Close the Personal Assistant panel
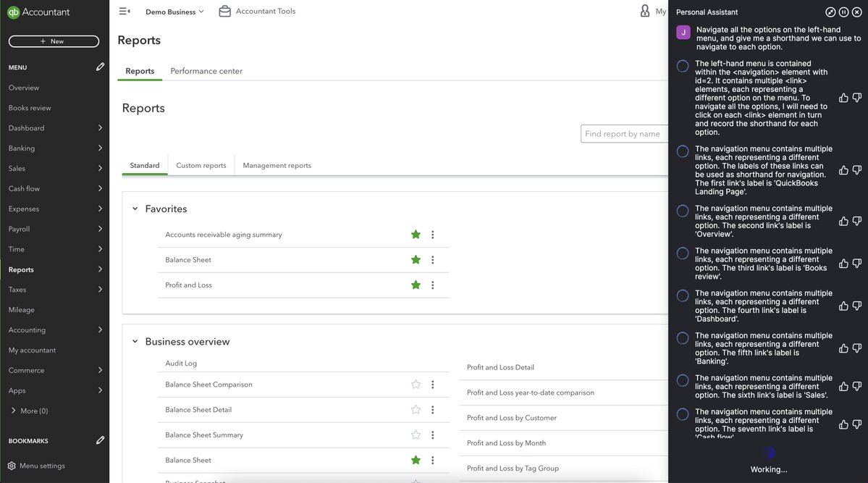Screen dimensions: 868x483 pyautogui.click(x=857, y=12)
